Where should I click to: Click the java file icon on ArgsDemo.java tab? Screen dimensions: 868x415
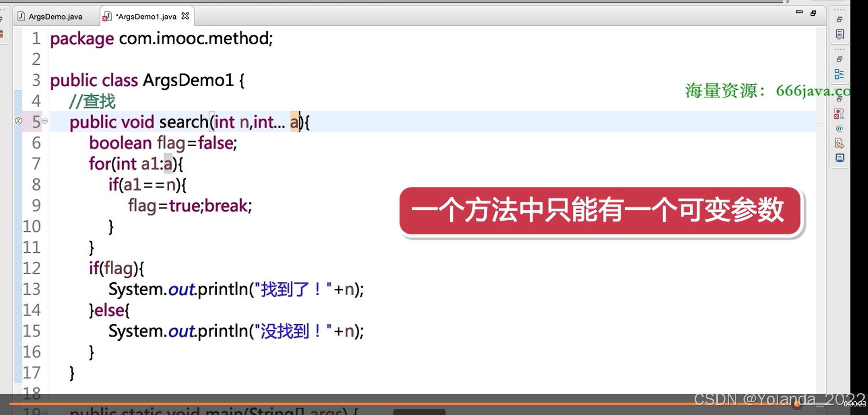(x=21, y=16)
